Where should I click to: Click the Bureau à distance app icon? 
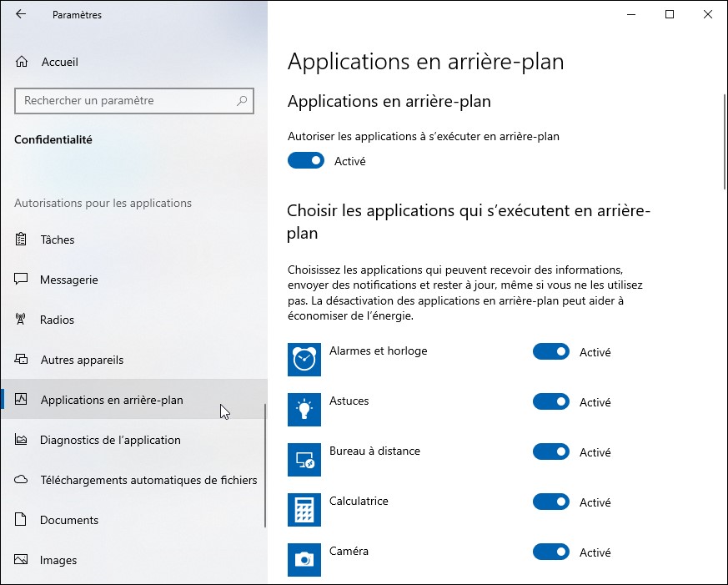304,460
